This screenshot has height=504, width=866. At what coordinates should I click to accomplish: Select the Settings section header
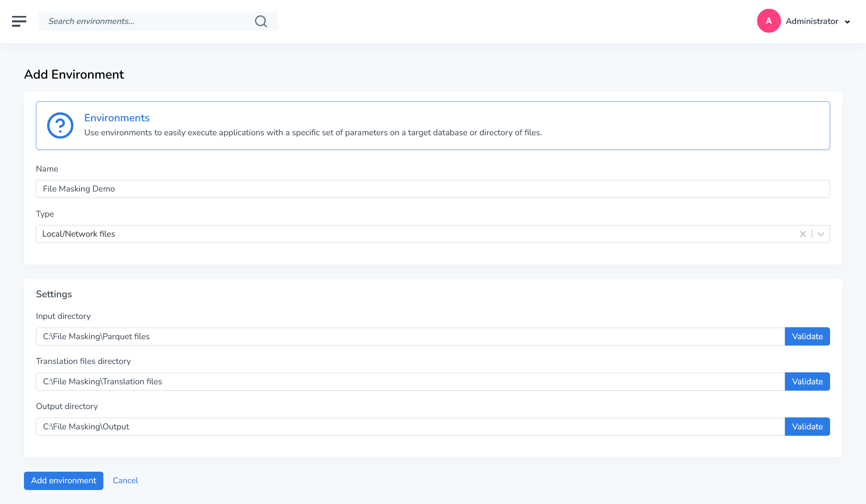[x=54, y=294]
